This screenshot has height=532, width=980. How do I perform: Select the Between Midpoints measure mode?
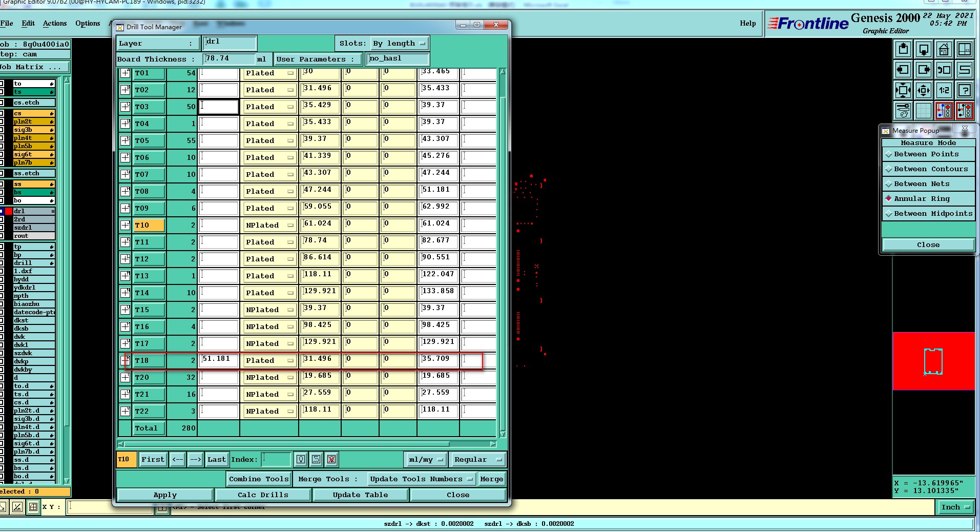tap(928, 214)
